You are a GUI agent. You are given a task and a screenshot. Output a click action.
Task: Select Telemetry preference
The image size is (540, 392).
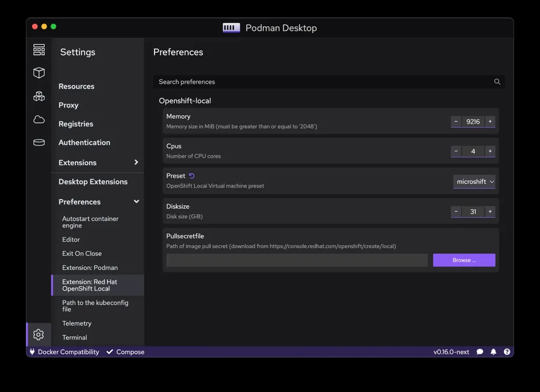(x=77, y=324)
